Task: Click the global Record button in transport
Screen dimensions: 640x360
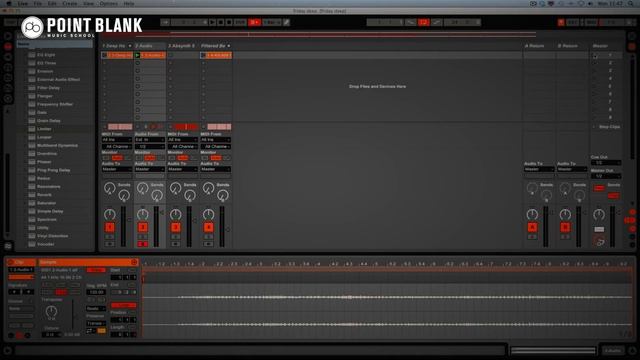Action: 229,22
